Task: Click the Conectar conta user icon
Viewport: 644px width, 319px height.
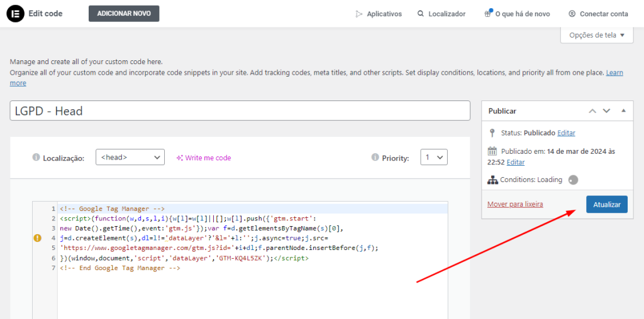Action: [572, 14]
